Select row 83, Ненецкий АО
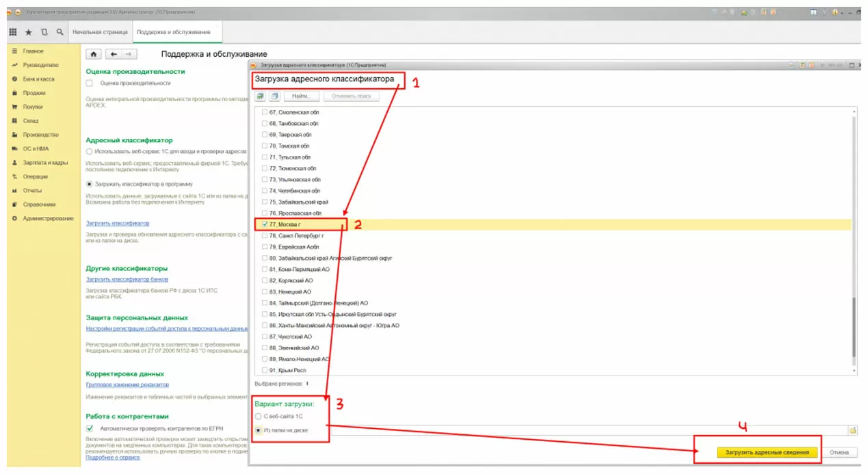The height and width of the screenshot is (474, 868). 553,291
